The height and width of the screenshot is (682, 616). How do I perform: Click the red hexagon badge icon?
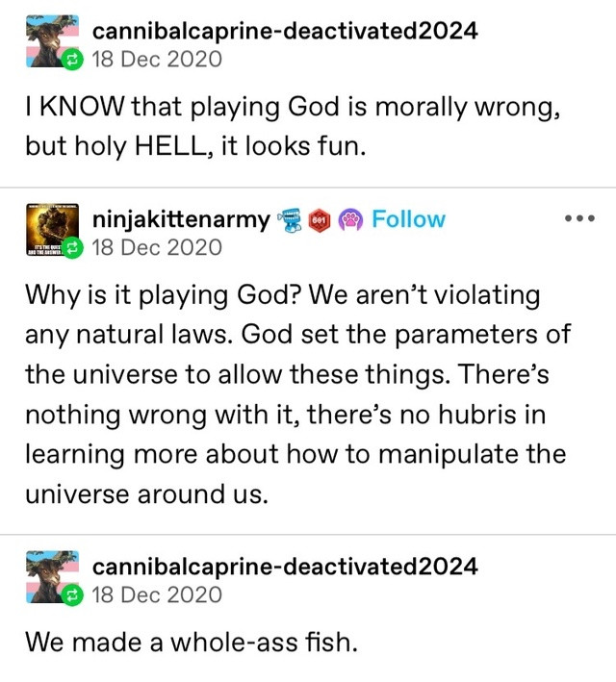click(320, 219)
